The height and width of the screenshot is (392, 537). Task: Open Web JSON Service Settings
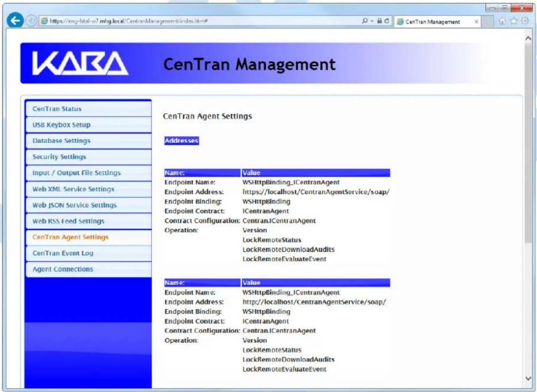(88, 205)
